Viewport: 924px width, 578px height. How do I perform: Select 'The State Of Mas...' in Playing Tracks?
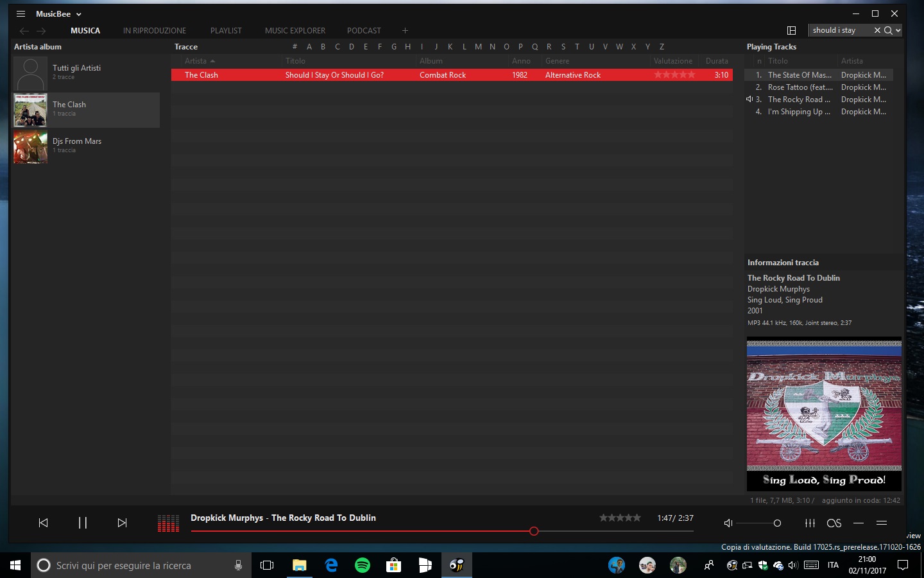(819, 75)
